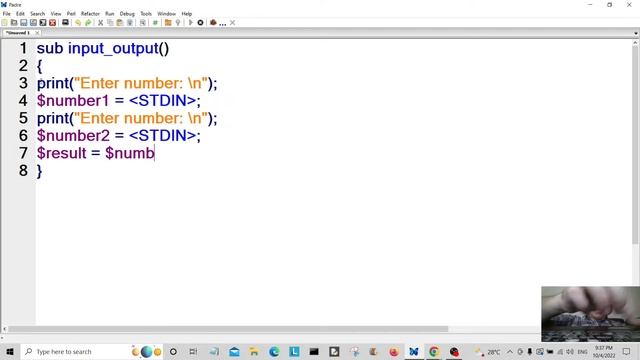Click the lightbulb icon in toolbar

point(178,23)
